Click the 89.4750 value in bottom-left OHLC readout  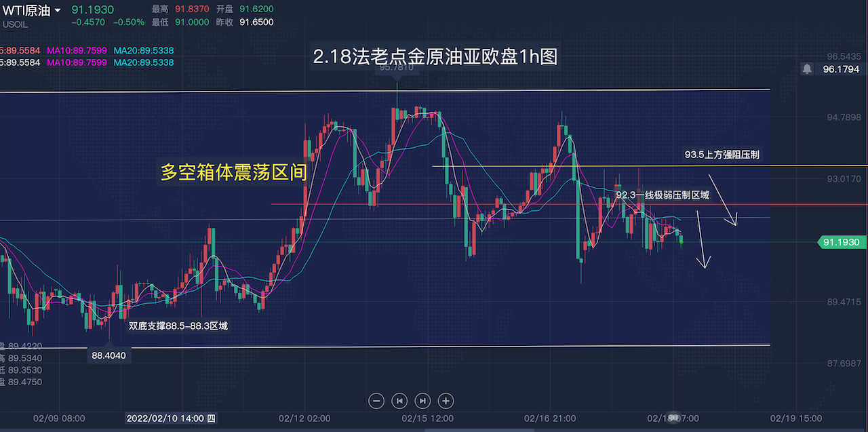click(25, 382)
